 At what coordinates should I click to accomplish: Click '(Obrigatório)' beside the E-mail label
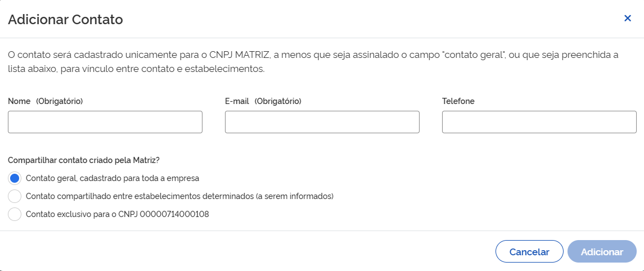coord(278,101)
